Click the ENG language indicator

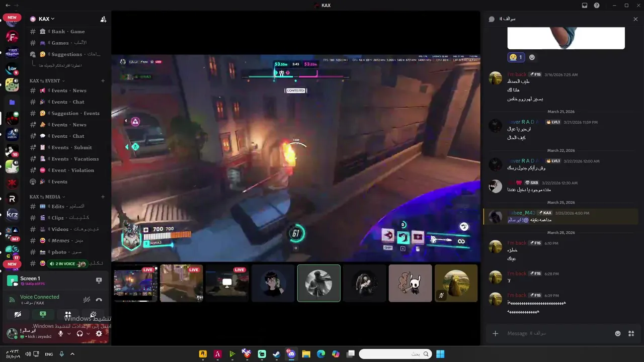(x=49, y=354)
